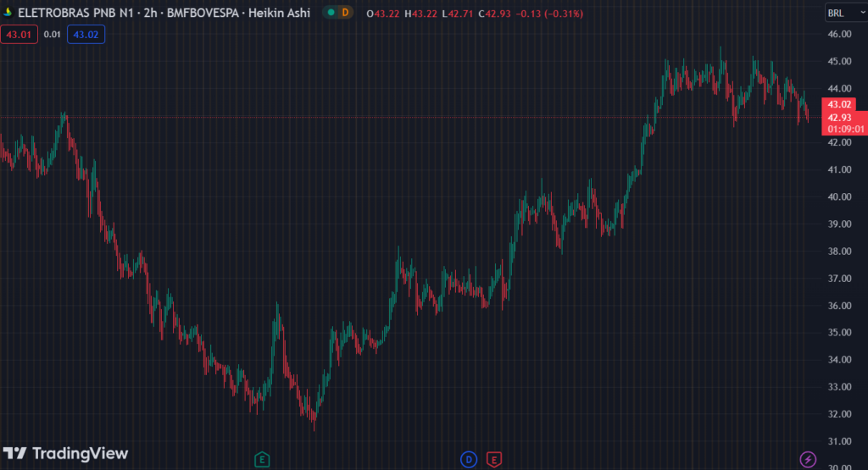Click the blue buy price 43.02 button
The image size is (868, 470).
click(x=86, y=34)
